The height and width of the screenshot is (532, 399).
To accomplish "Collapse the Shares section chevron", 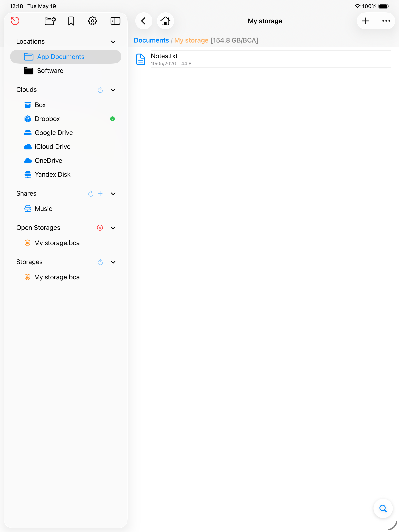I will pos(113,194).
